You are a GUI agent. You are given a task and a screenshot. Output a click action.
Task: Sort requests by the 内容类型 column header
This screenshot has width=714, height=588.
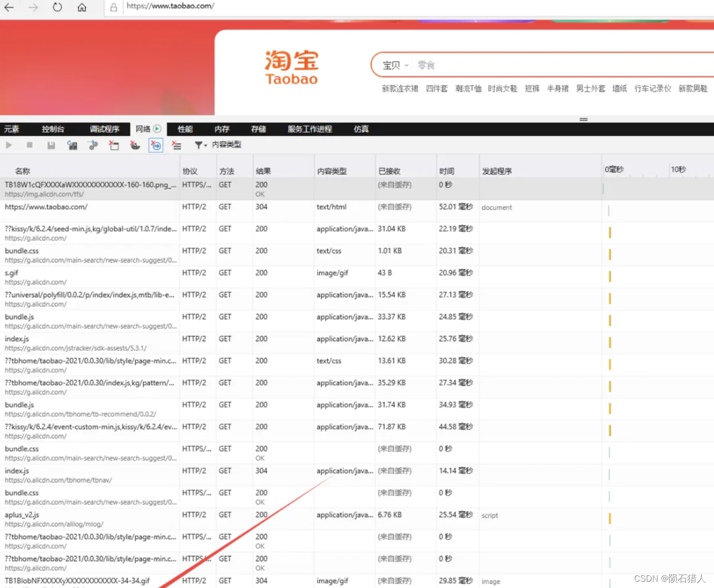click(332, 171)
